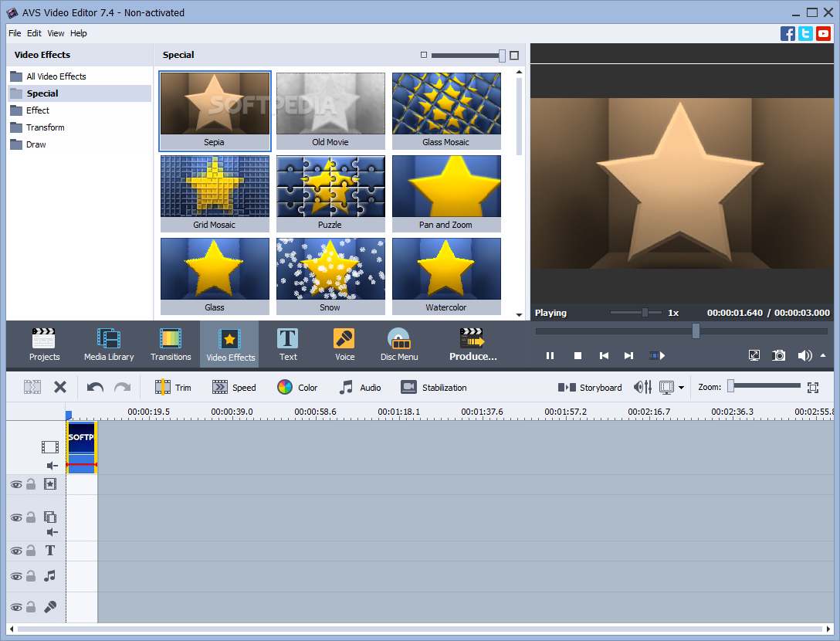Image resolution: width=840 pixels, height=641 pixels.
Task: Adjust the playback speed slider
Action: click(635, 313)
